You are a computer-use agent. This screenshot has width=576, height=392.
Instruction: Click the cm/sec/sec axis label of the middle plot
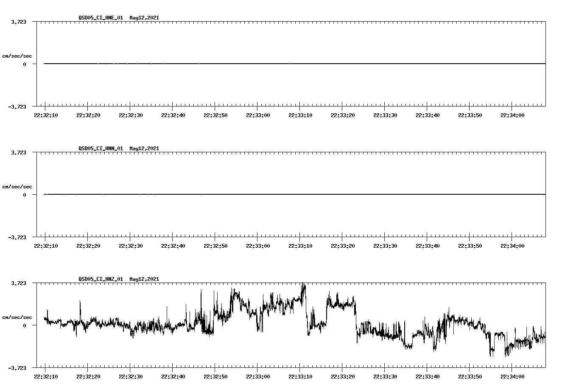pyautogui.click(x=17, y=186)
